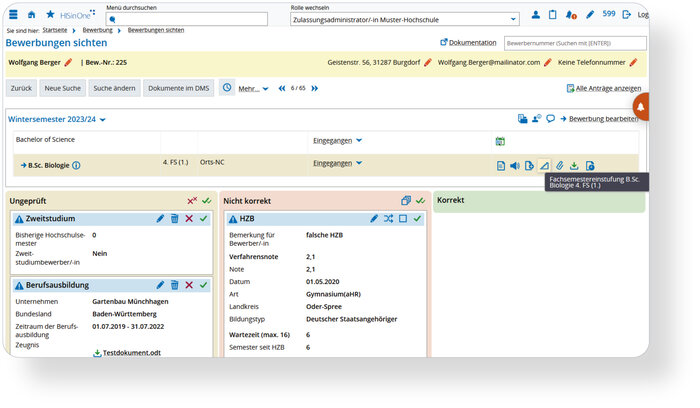The image size is (700, 408).
Task: Focus the Bewerbernummer search field
Action: 575,43
